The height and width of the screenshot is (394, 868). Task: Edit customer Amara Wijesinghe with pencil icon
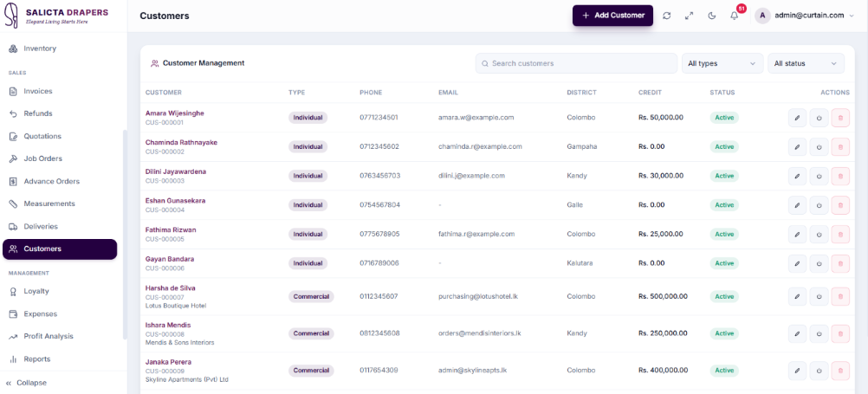797,117
